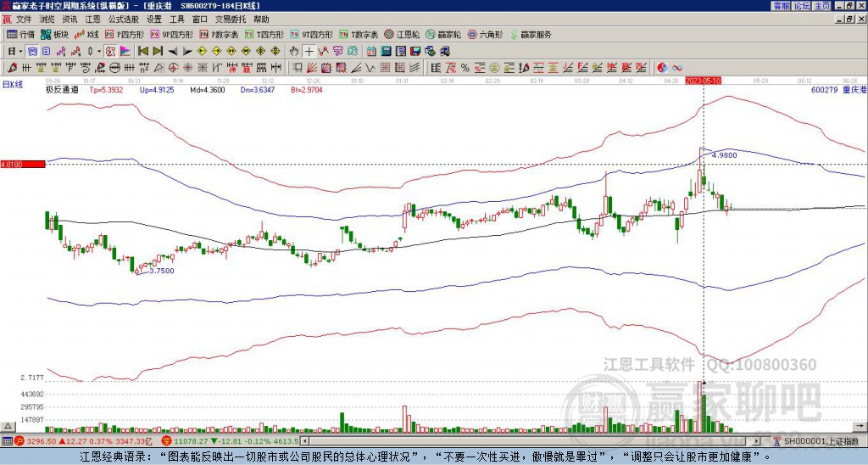
Task: Click the 600279 重庆港 stock name label
Action: click(838, 89)
